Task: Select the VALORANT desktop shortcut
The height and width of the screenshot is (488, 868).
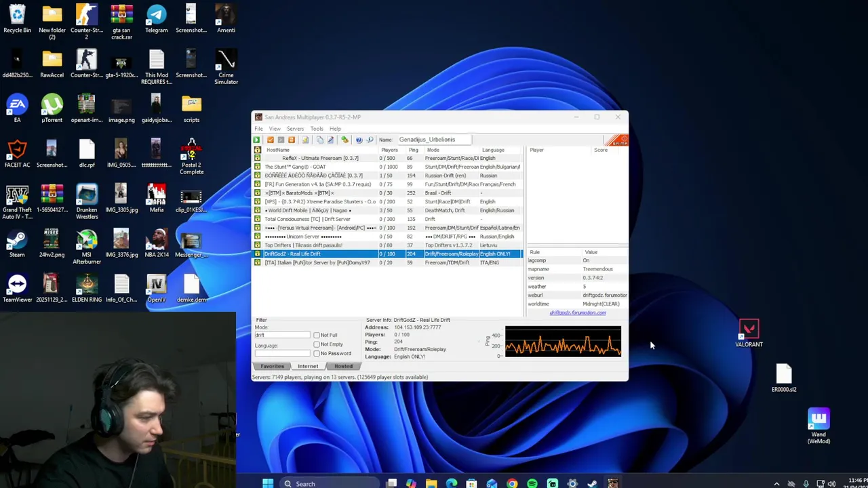Action: point(749,333)
